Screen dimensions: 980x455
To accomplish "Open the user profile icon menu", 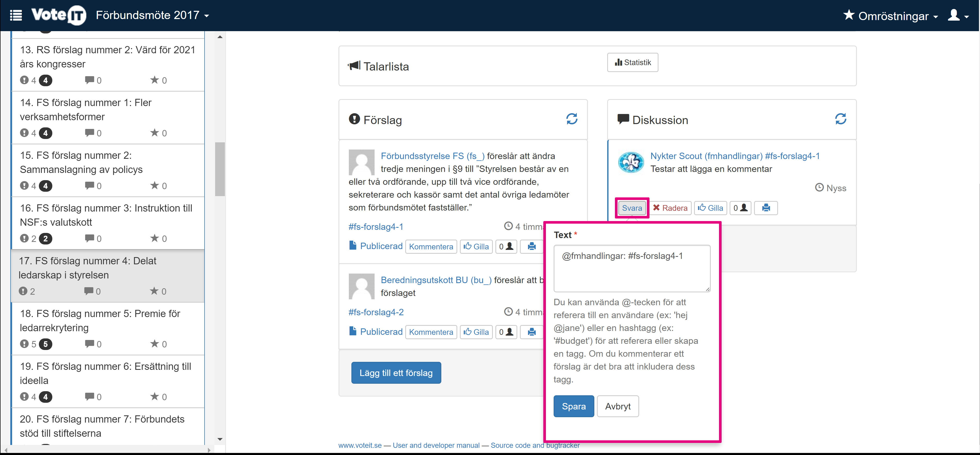I will 958,16.
